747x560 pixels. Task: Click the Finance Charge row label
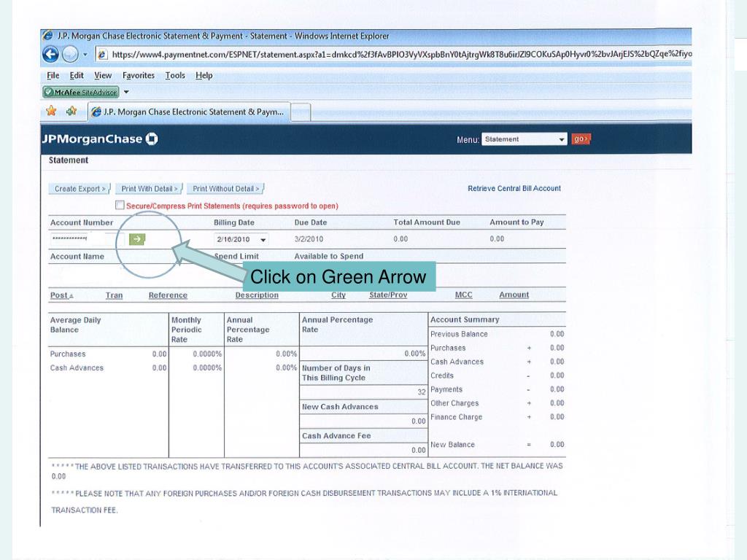457,417
